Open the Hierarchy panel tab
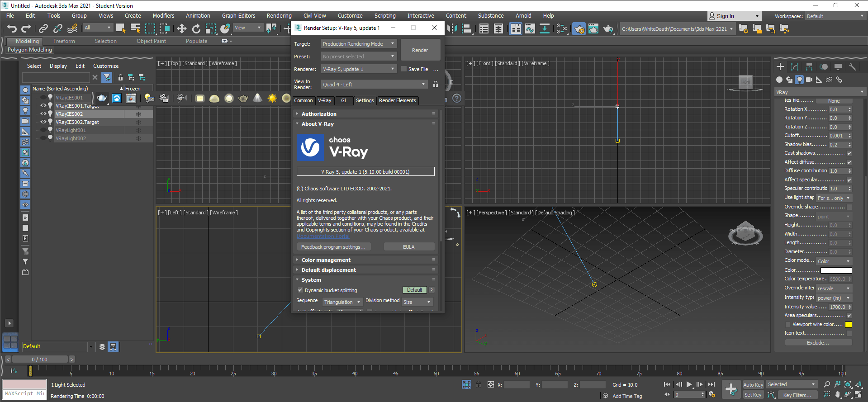This screenshot has width=868, height=402. (809, 67)
